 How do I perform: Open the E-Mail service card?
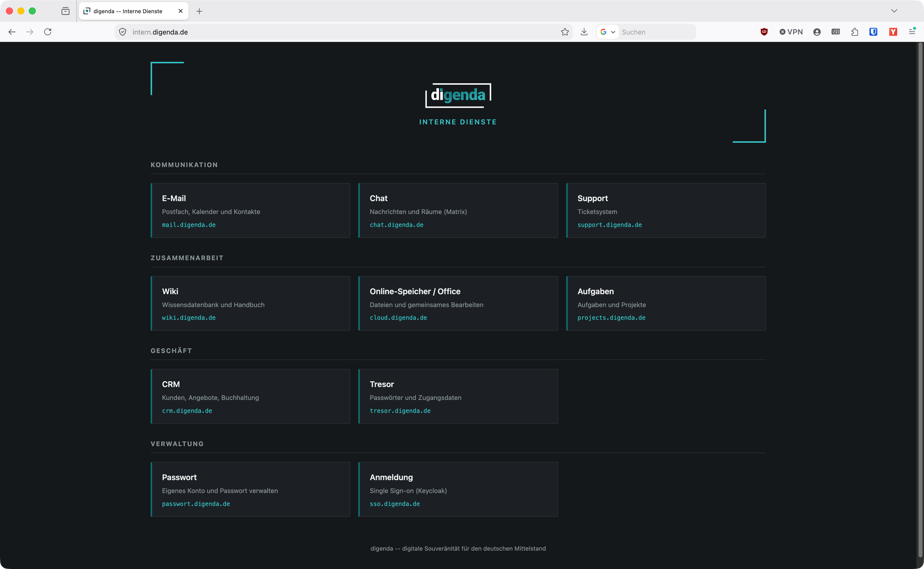click(x=250, y=210)
